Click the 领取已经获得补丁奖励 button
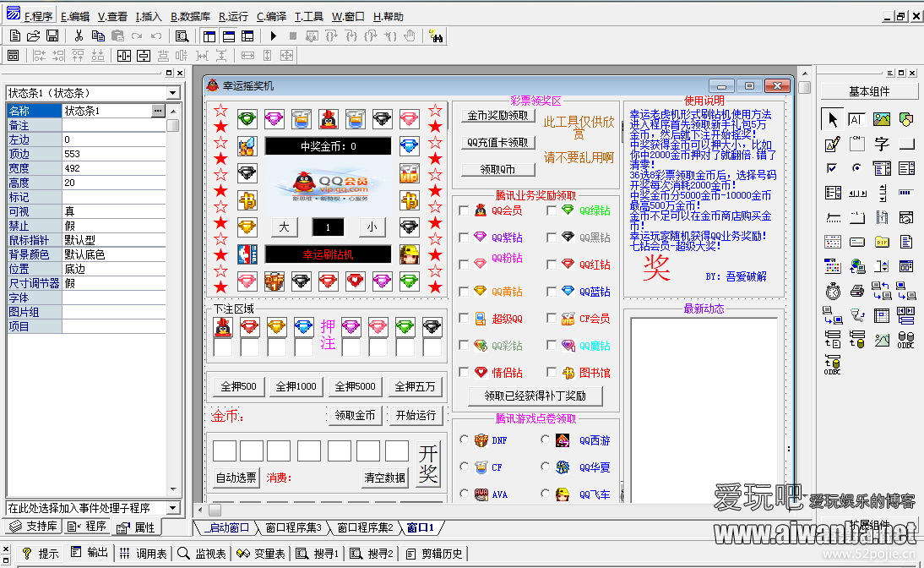Screen dimensions: 924x568 pos(535,396)
